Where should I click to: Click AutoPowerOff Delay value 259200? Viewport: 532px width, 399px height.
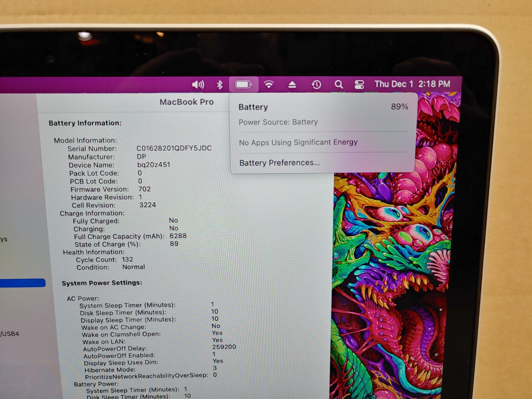[224, 347]
